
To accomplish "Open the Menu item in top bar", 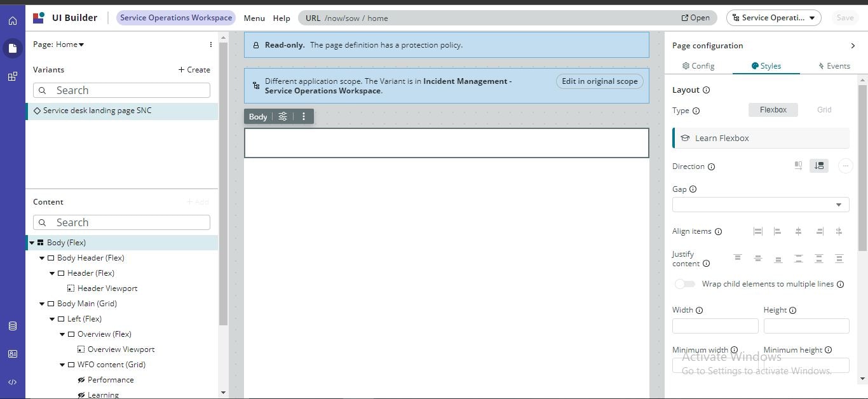I will [x=254, y=18].
